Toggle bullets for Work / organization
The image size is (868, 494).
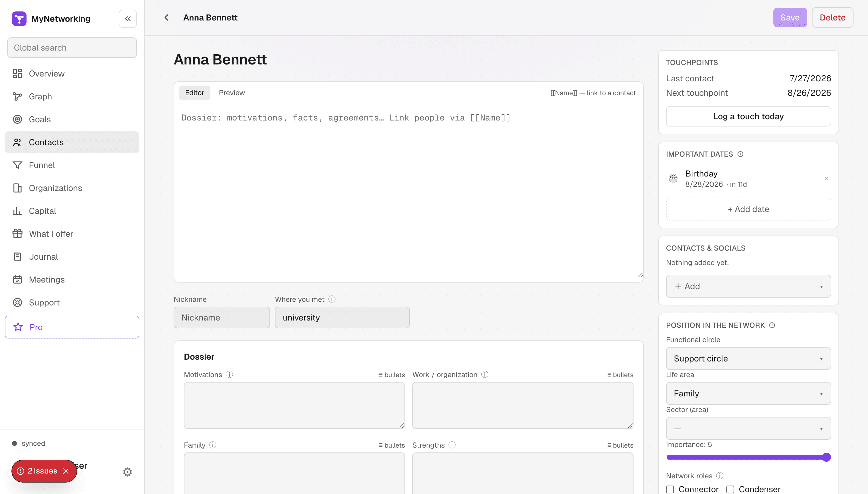pyautogui.click(x=620, y=375)
